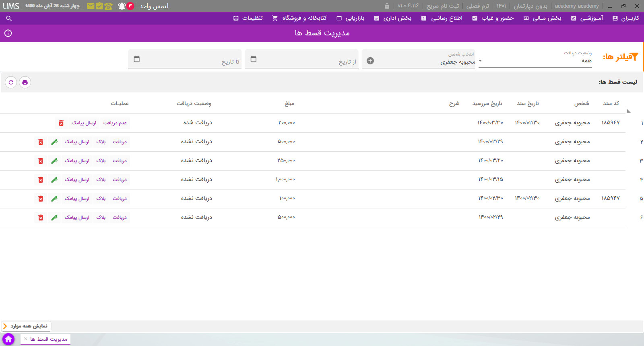The height and width of the screenshot is (346, 644).
Task: Click red delete icon in row 1
Action: [x=61, y=123]
